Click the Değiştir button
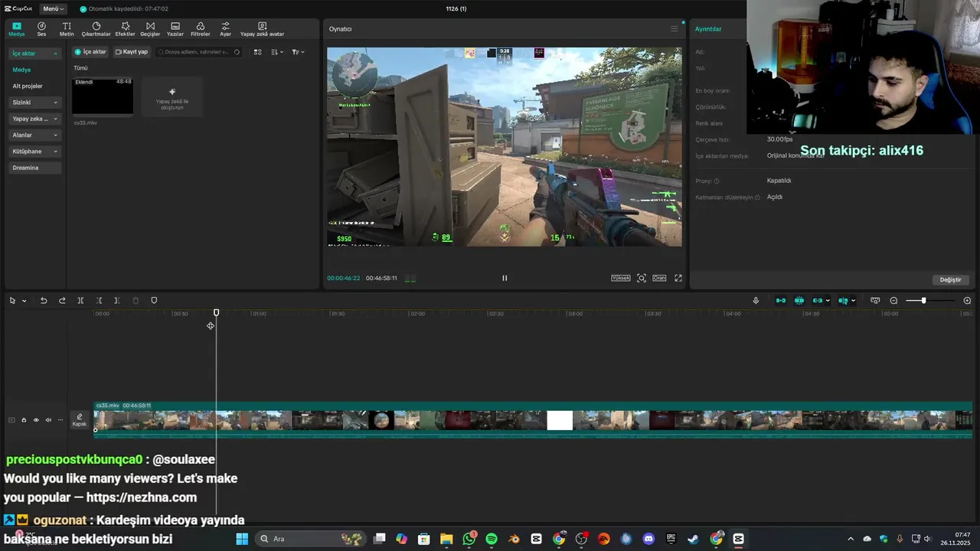The image size is (980, 551). coord(950,279)
